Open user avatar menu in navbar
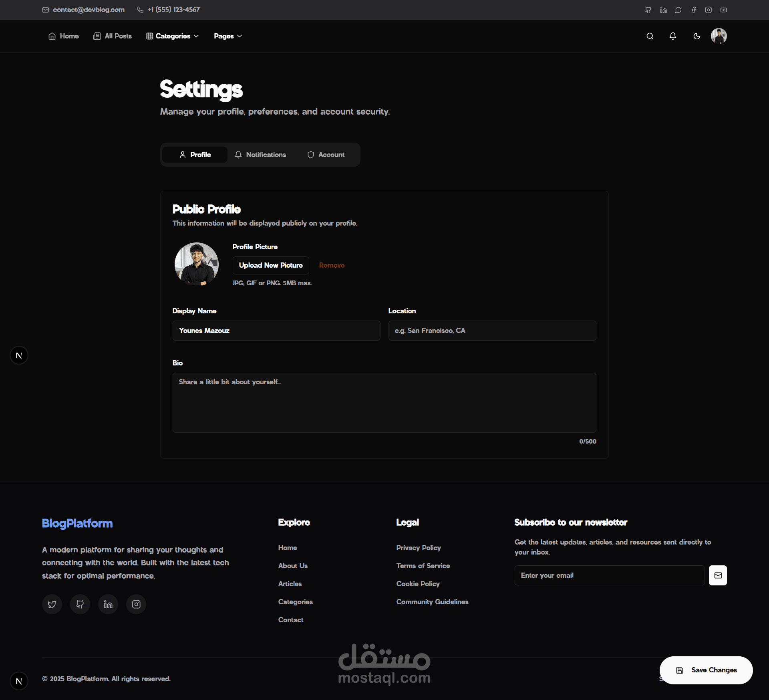 pos(719,36)
